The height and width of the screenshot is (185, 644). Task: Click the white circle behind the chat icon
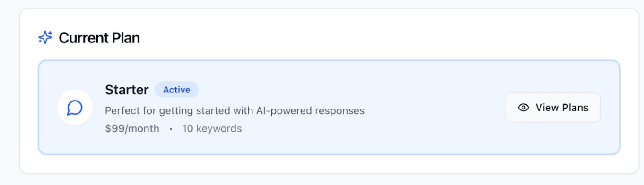tap(75, 108)
